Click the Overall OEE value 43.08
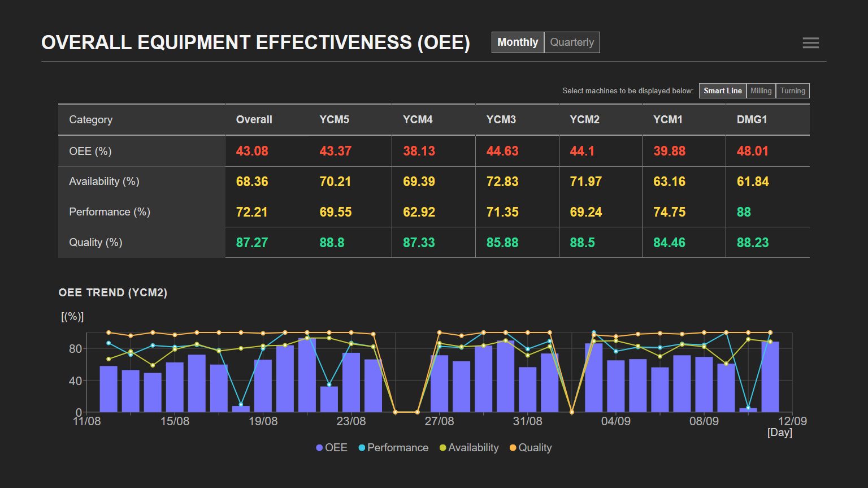868x488 pixels. coord(252,152)
